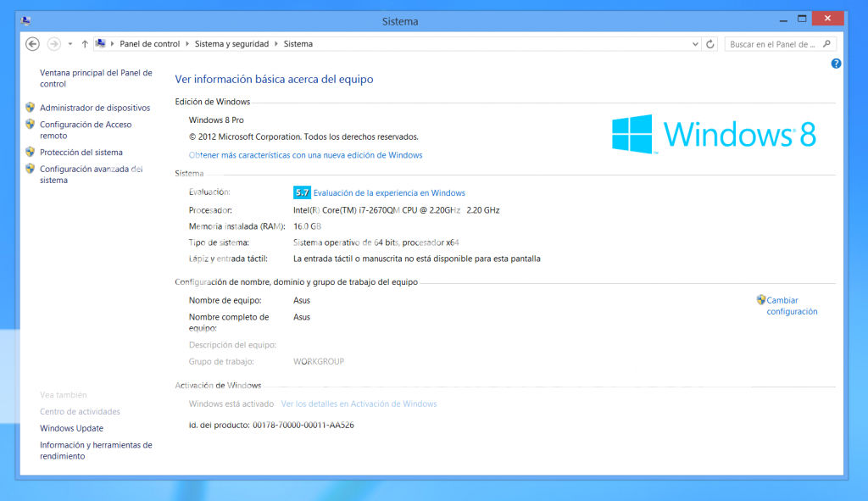The height and width of the screenshot is (501, 868).
Task: Click the computer icon in address bar
Action: [100, 43]
